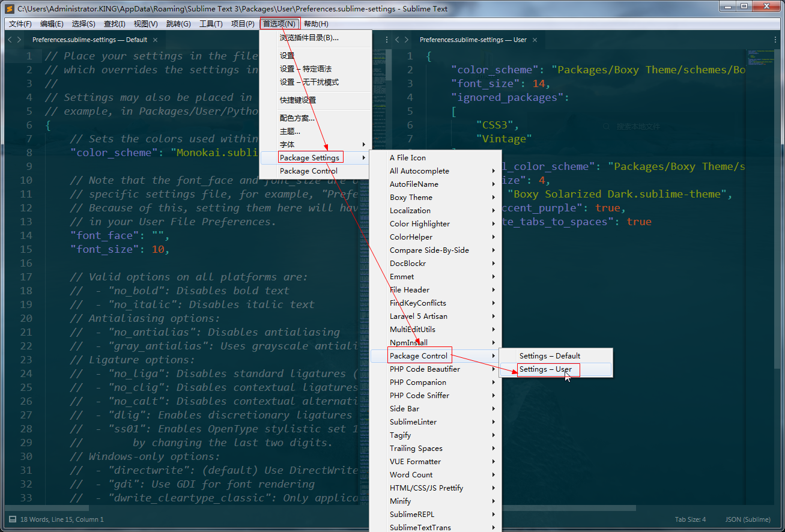
Task: Open the 帮助(H) menu
Action: coord(316,24)
